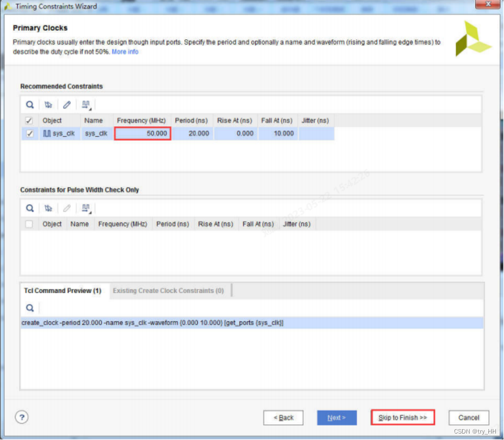
Task: Click the Period (ns) header in Pulse Width Check table
Action: (x=172, y=224)
